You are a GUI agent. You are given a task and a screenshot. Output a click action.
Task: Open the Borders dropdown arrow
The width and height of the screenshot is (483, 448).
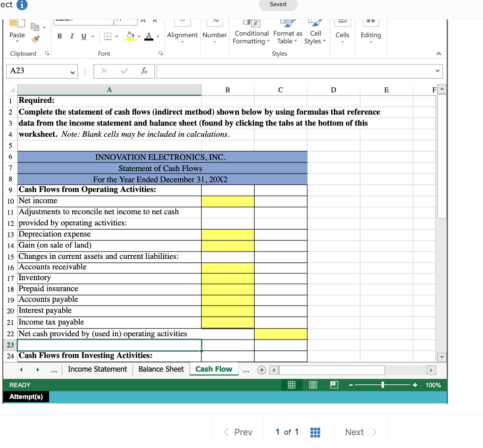click(117, 36)
